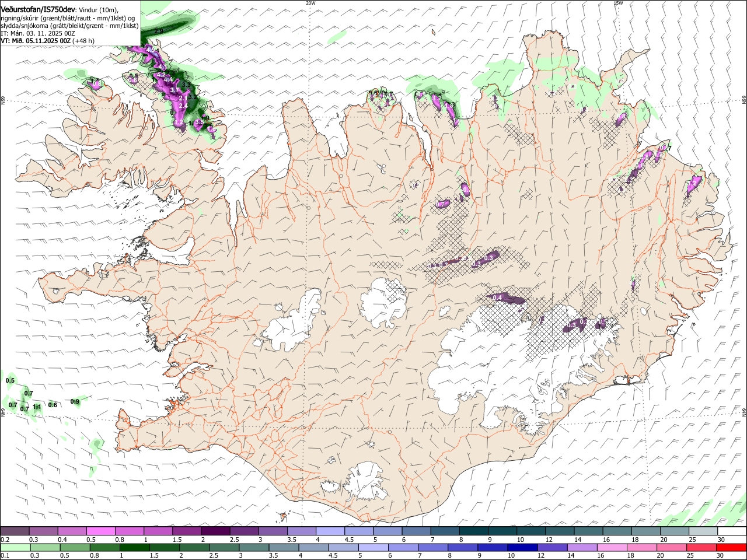Viewport: 747px width, 560px height.
Task: Select the 'IT: Mán. 03. 11. 2025 00Z' line
Action: (38, 33)
